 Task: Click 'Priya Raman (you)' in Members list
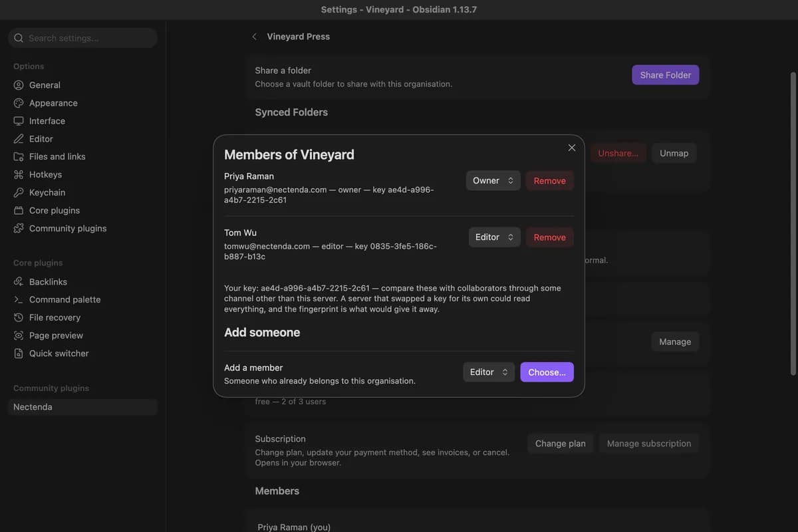click(x=294, y=527)
